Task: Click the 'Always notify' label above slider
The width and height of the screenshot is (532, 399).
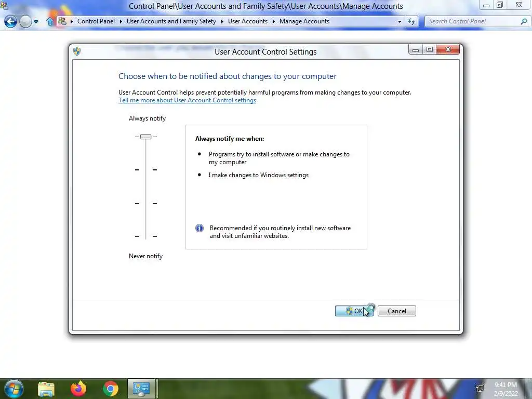Action: click(147, 118)
